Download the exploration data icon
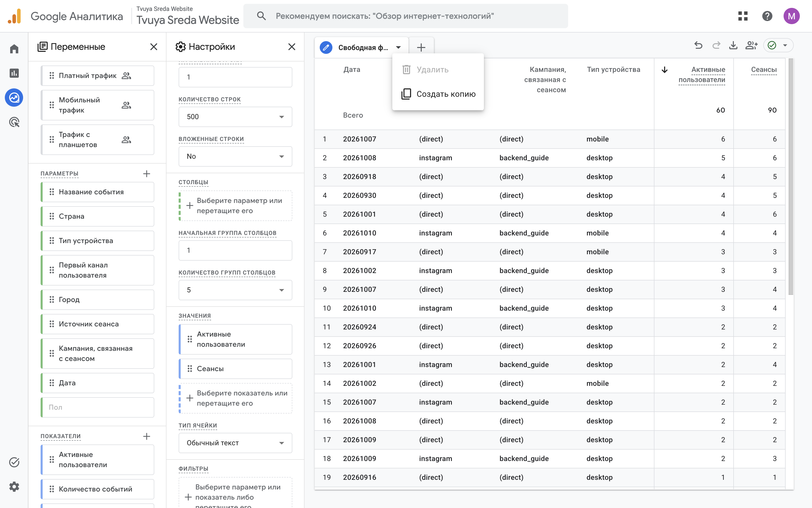 [733, 45]
